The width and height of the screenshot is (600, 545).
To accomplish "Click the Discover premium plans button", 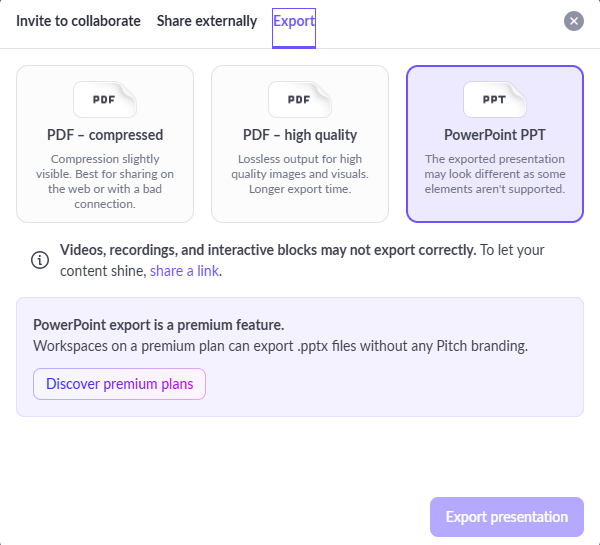I will click(119, 384).
